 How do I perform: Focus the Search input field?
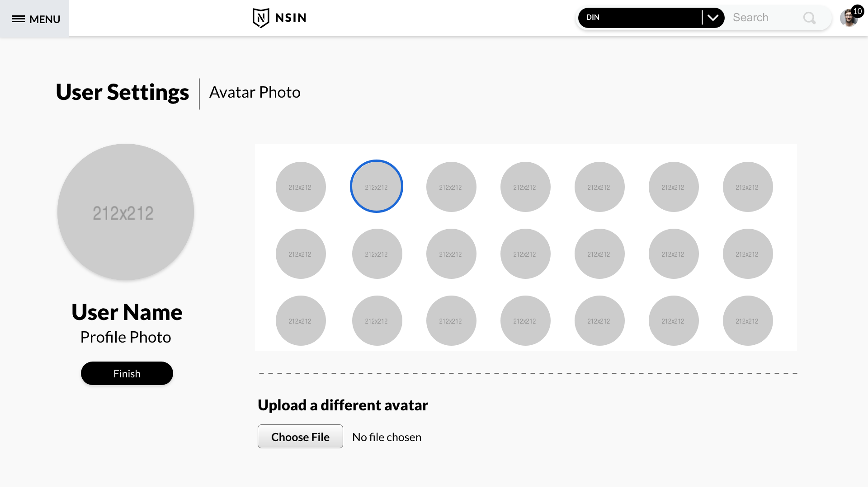pos(764,18)
